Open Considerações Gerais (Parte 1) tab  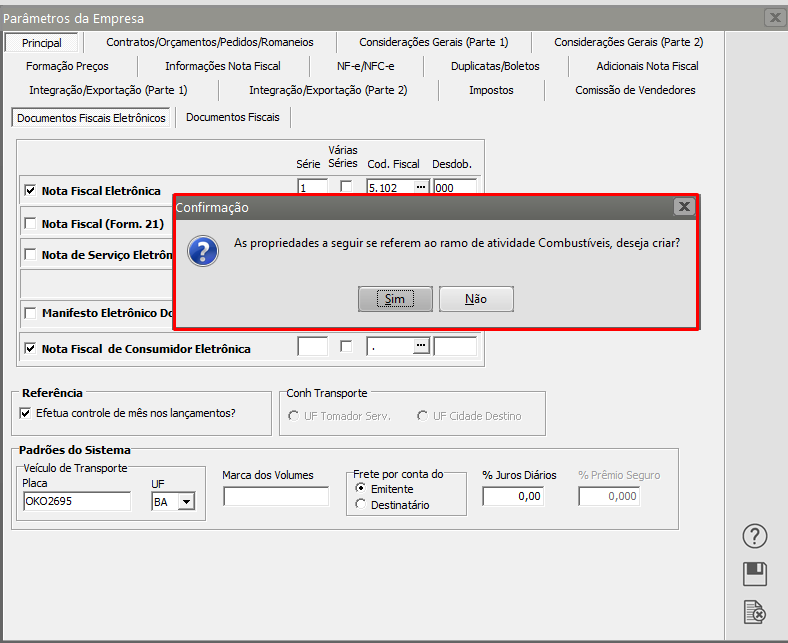point(434,42)
